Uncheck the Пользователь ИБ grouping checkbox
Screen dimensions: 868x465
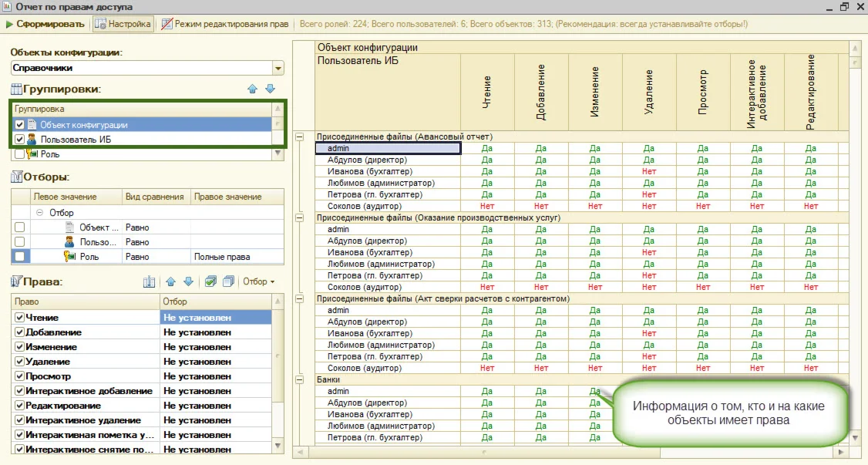pyautogui.click(x=20, y=139)
